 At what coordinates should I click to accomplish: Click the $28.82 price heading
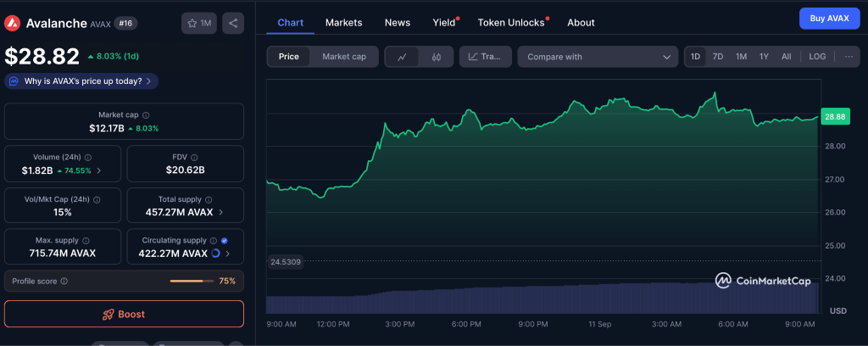[42, 56]
